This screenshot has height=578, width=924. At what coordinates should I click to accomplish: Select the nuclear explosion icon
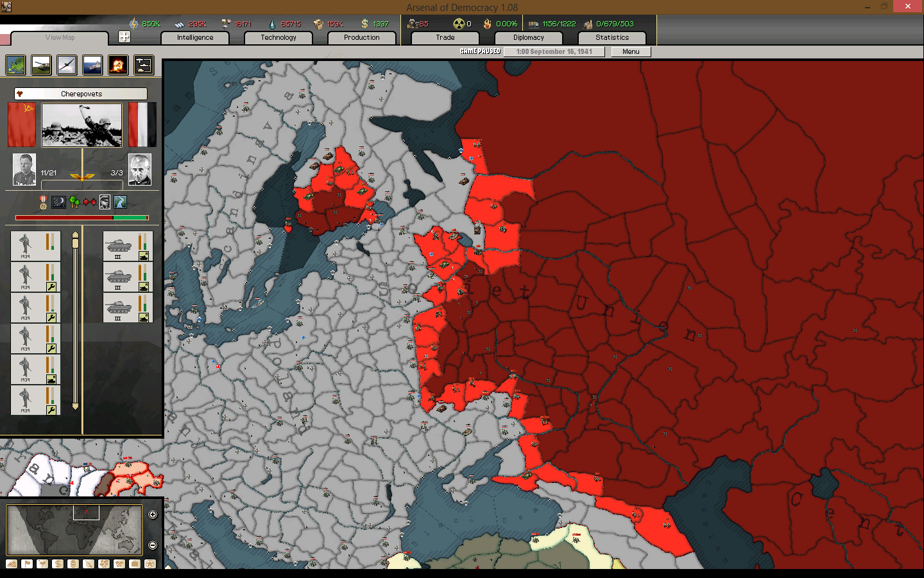[118, 65]
